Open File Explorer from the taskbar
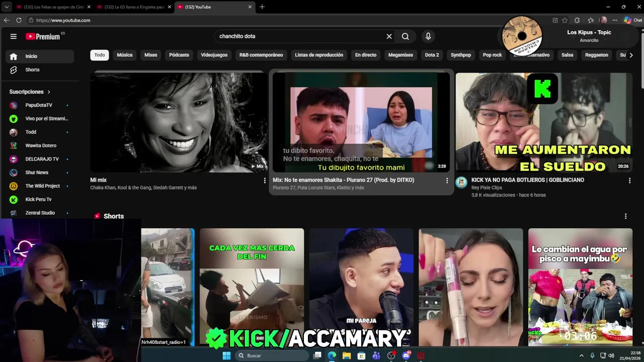644x362 pixels. coord(347,355)
